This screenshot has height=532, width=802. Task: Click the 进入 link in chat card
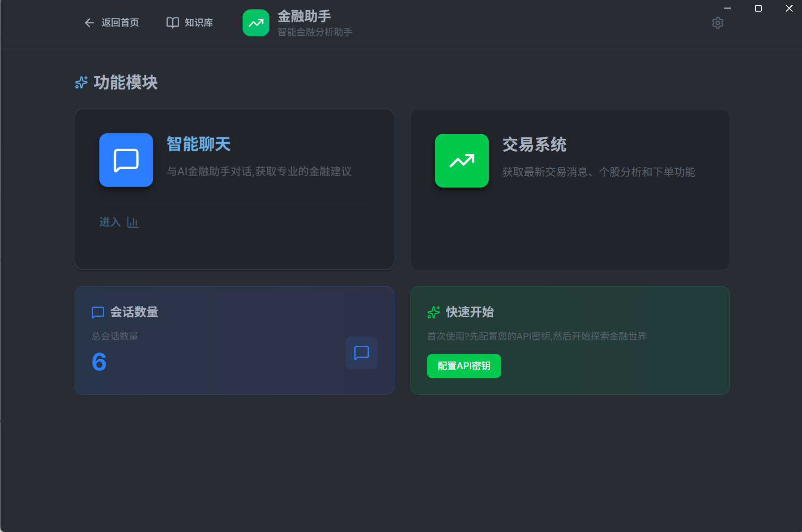tap(110, 222)
